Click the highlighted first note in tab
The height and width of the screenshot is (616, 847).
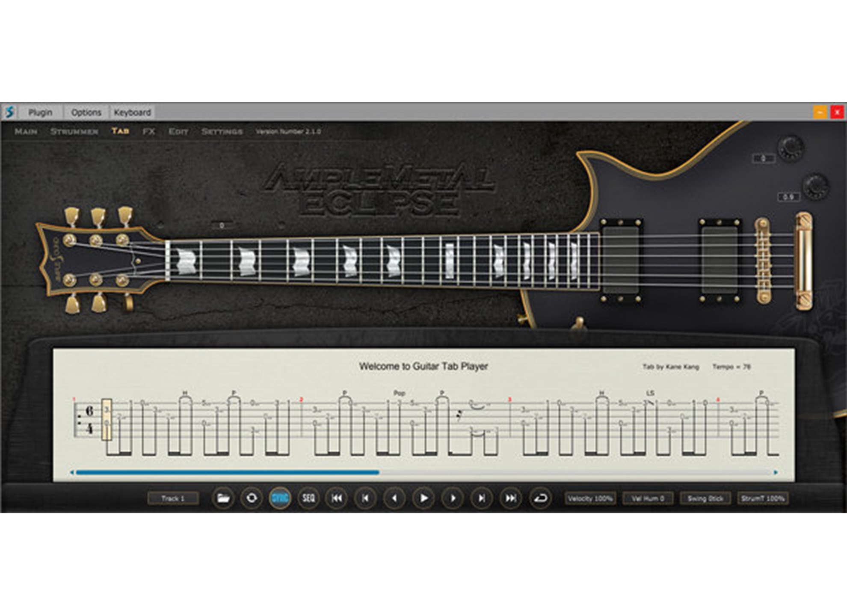tap(107, 419)
